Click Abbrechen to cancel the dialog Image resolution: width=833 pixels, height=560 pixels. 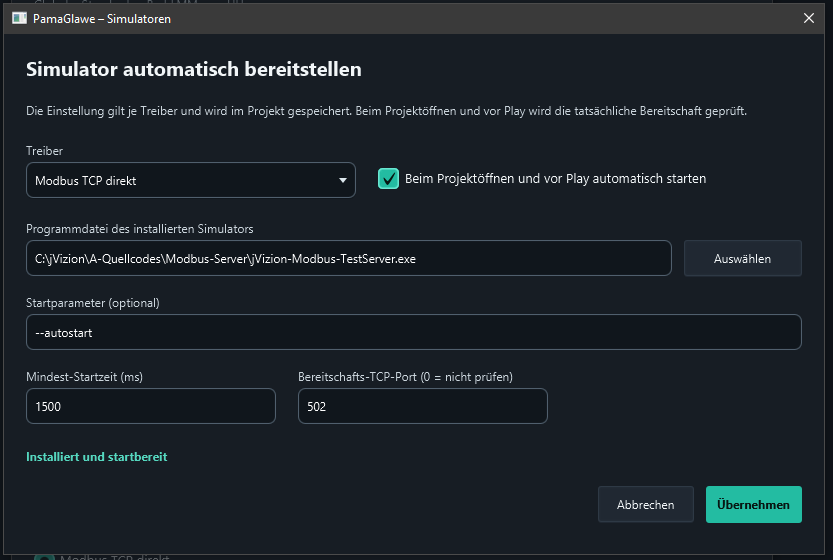pos(645,504)
